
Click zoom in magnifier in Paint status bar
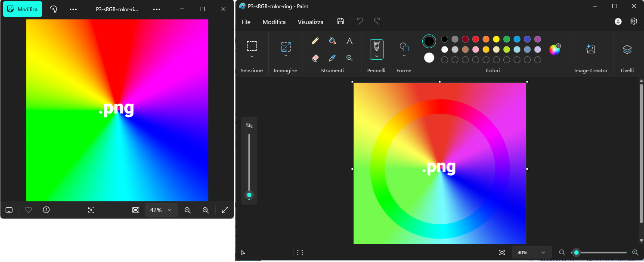pyautogui.click(x=635, y=253)
